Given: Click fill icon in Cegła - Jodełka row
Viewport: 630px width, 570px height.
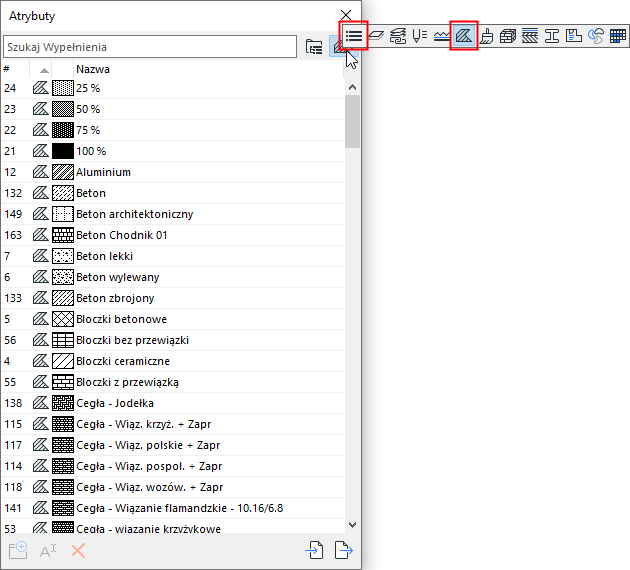Looking at the screenshot, I should (x=41, y=403).
